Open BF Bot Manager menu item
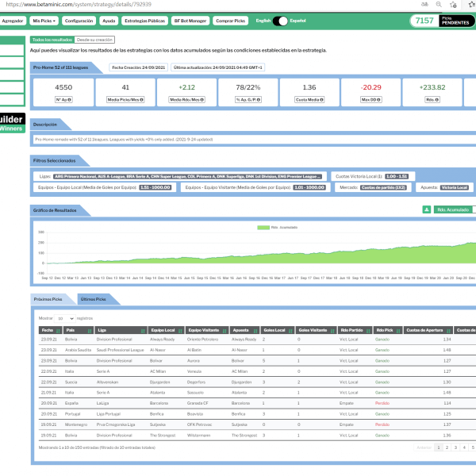The image size is (476, 476). click(x=190, y=21)
